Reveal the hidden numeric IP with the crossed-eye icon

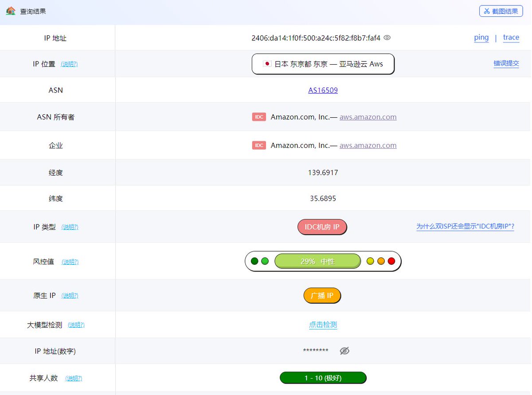coord(344,351)
